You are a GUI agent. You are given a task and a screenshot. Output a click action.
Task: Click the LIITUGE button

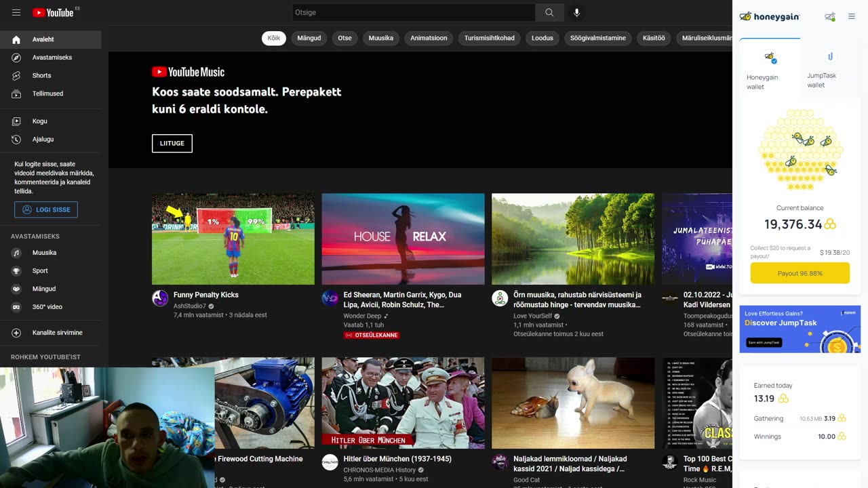click(172, 143)
